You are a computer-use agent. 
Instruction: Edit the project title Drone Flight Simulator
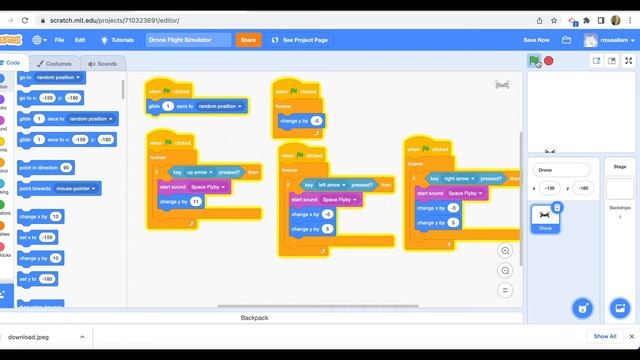(x=188, y=40)
